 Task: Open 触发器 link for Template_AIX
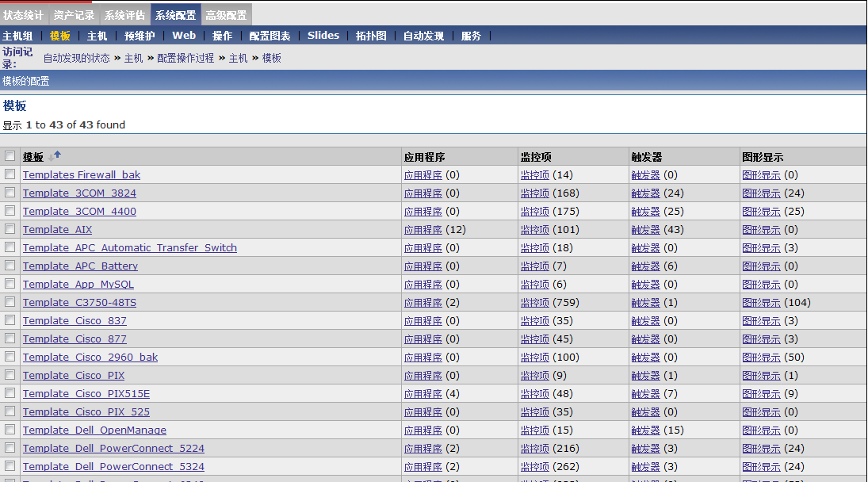coord(645,229)
